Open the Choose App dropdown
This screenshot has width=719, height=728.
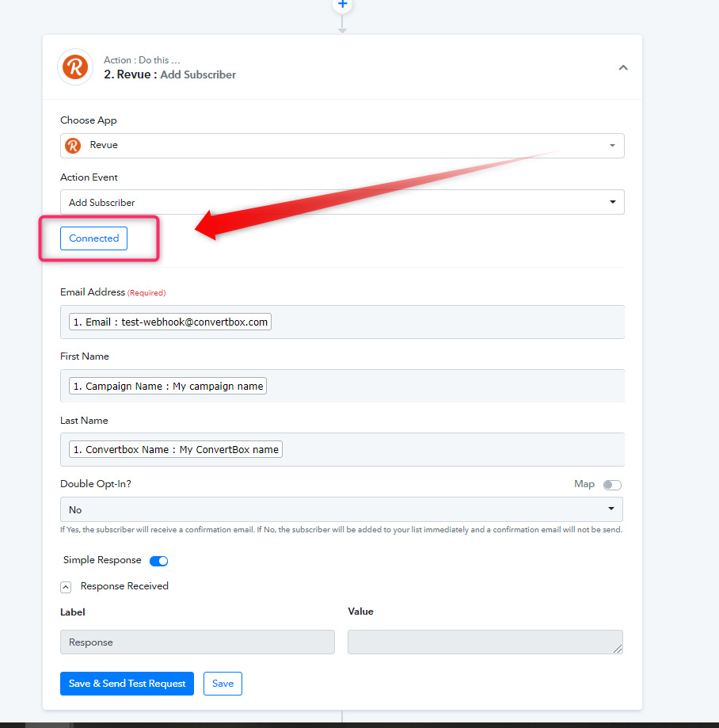(342, 146)
